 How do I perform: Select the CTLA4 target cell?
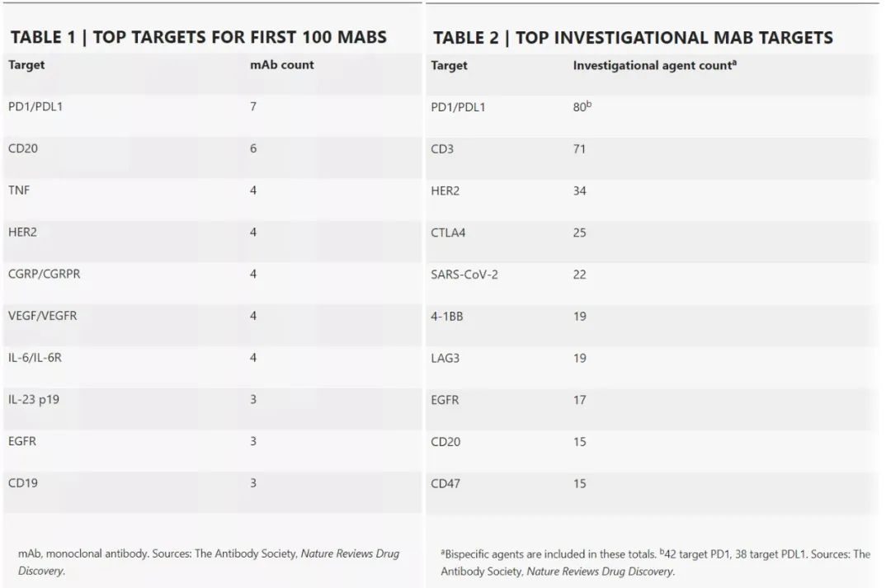[x=448, y=233]
